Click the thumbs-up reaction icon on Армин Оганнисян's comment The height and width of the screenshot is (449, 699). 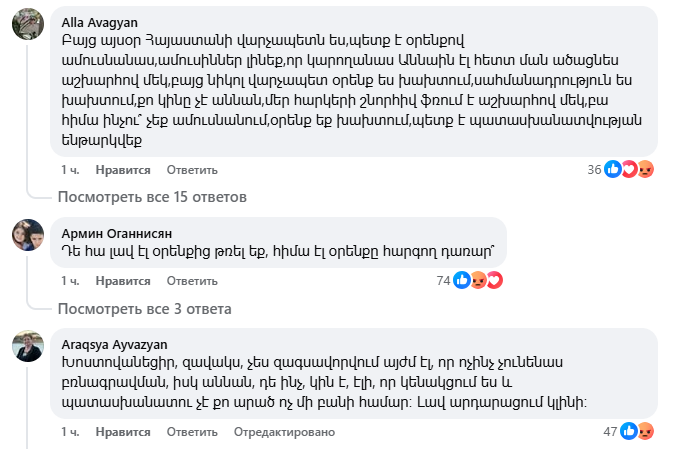[462, 281]
